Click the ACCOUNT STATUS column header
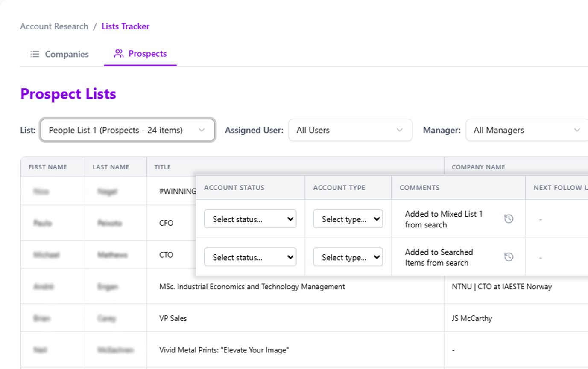The height and width of the screenshot is (369, 588). point(234,188)
